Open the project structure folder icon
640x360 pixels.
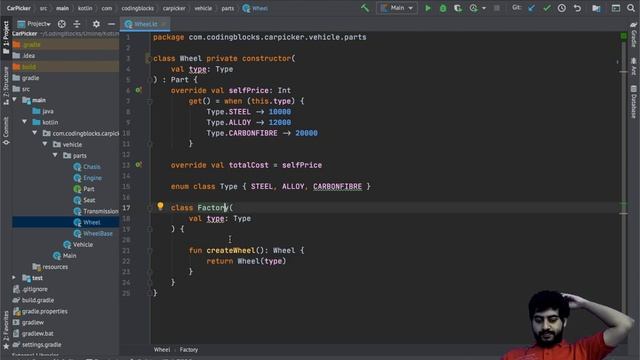596,8
